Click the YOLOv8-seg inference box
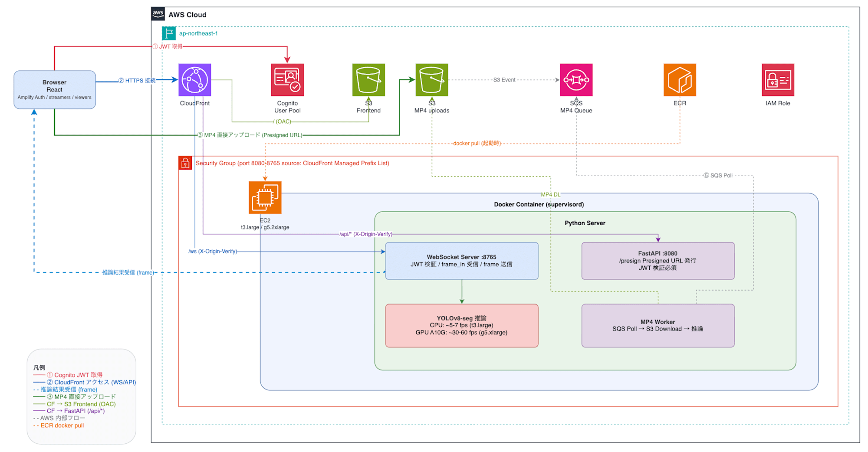Image resolution: width=868 pixels, height=452 pixels. point(462,325)
